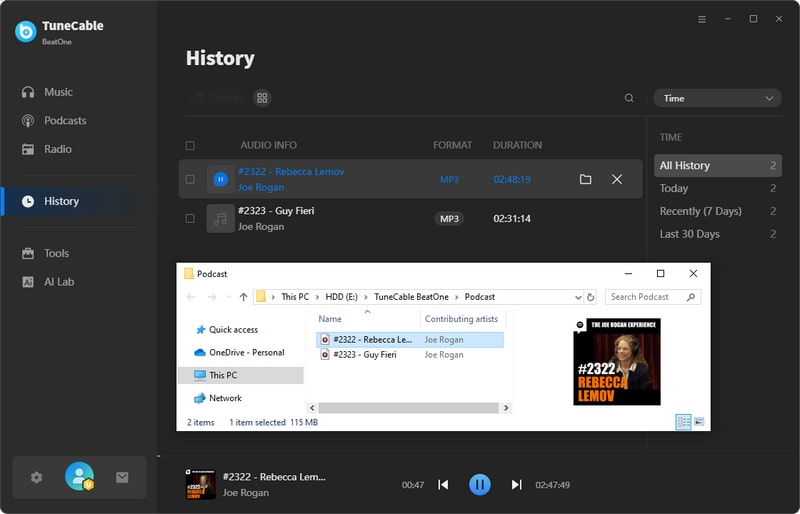The height and width of the screenshot is (514, 800).
Task: Click the user account avatar icon
Action: 80,476
